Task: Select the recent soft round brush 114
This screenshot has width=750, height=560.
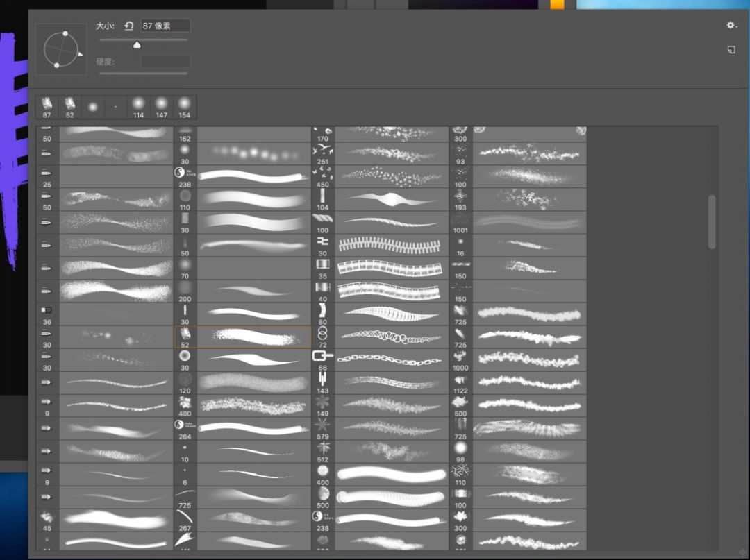Action: tap(139, 107)
